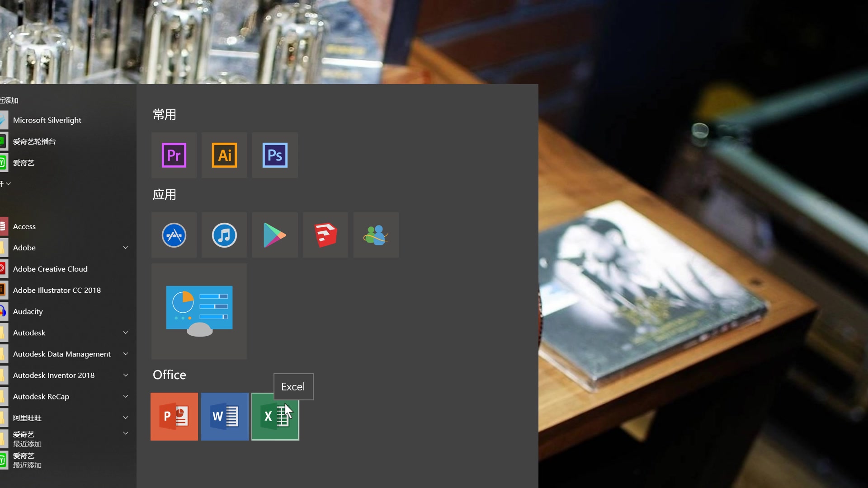The height and width of the screenshot is (488, 868).
Task: Open the App Store tile
Action: [x=174, y=235]
